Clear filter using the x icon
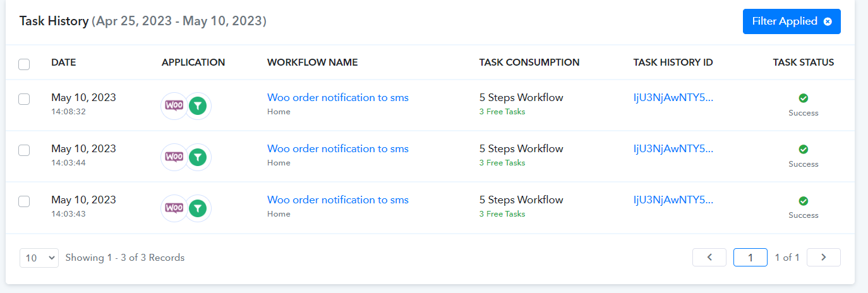 tap(828, 21)
